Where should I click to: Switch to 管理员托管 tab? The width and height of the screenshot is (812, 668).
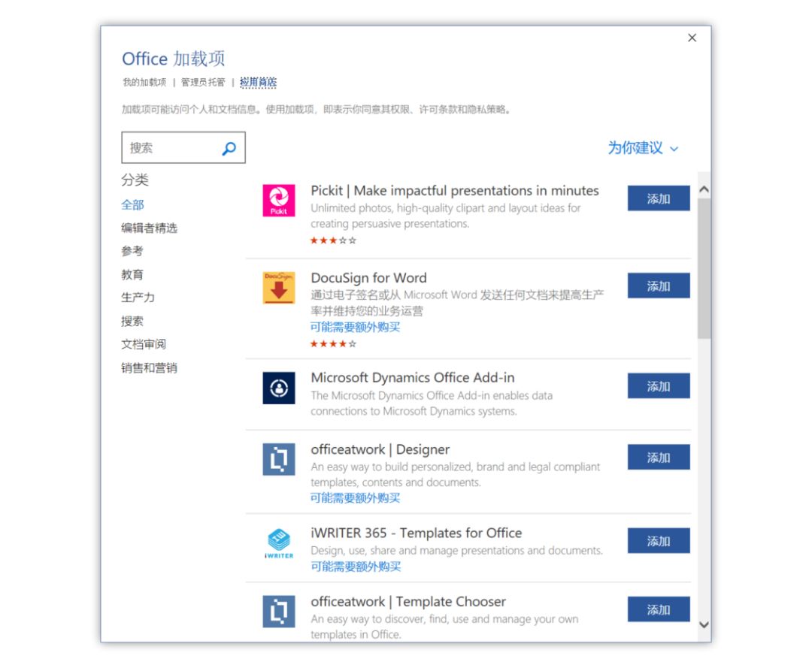pyautogui.click(x=203, y=82)
